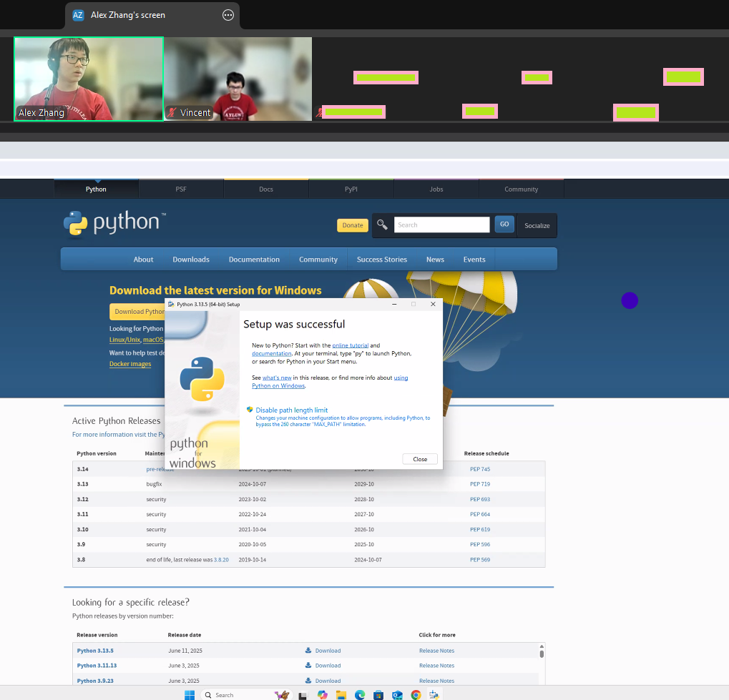Viewport: 729px width, 700px height.
Task: Click the yellow Donate button
Action: [x=353, y=225]
